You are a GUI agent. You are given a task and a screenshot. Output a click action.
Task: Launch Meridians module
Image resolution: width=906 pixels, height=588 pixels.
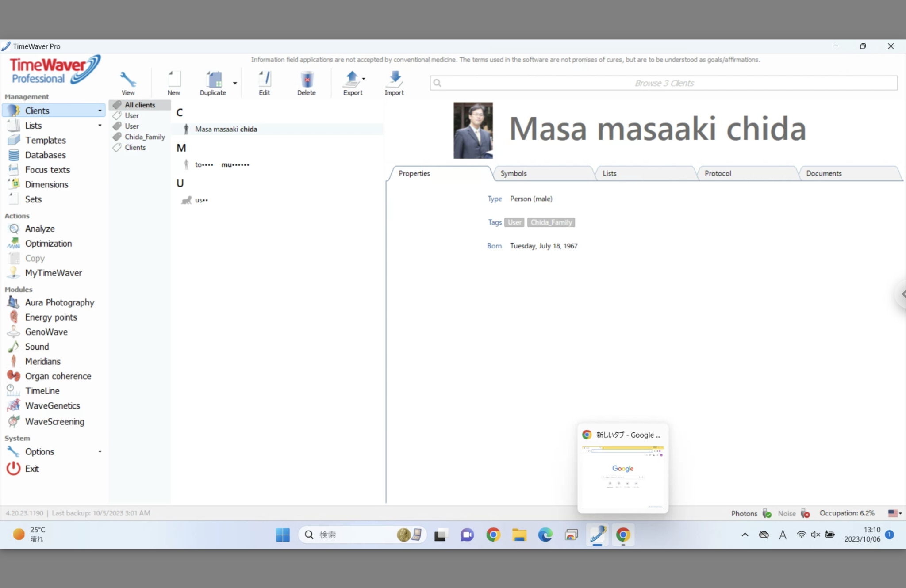click(42, 361)
